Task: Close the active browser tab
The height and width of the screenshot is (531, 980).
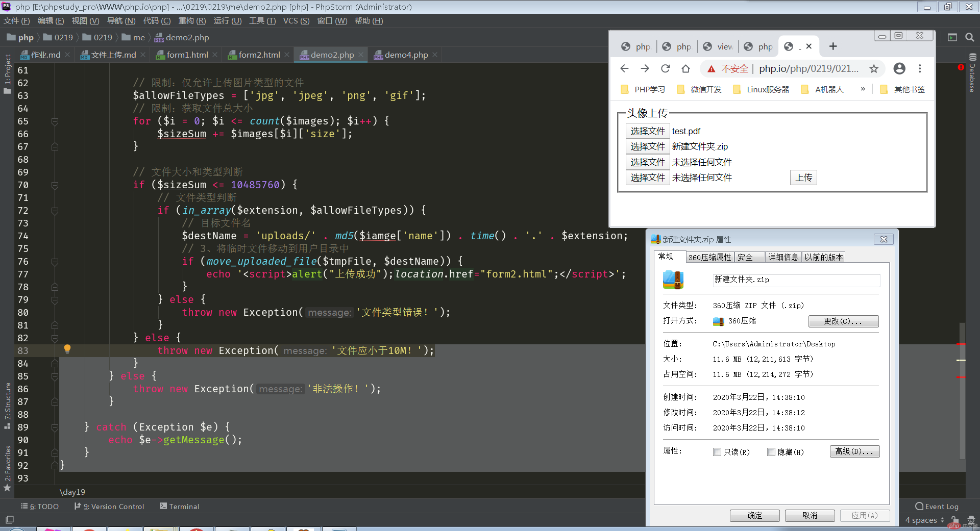Action: pos(808,46)
